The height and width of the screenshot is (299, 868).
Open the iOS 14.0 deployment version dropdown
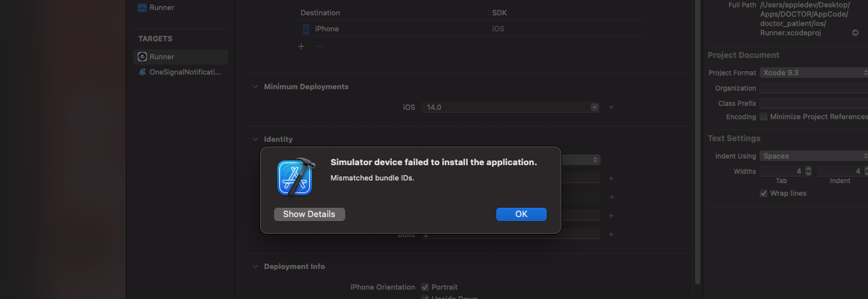click(x=510, y=107)
